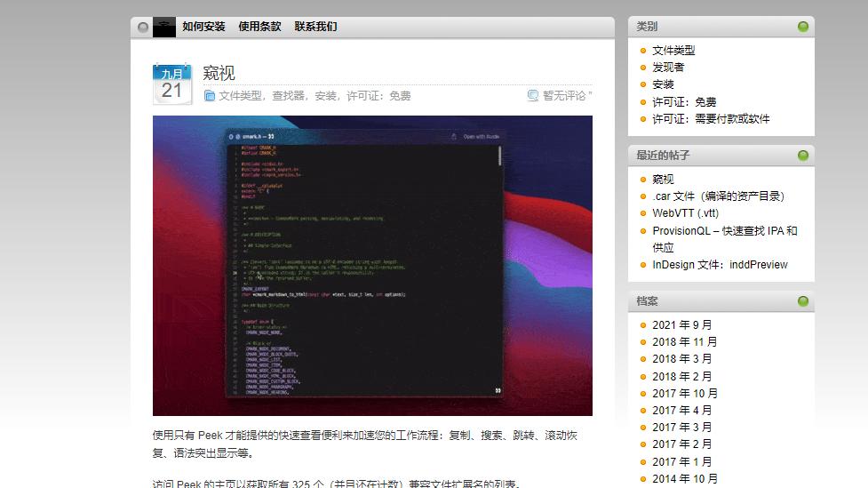Screen dimensions: 868x488
Task: Open the 如何安装 menu item
Action: [x=203, y=27]
